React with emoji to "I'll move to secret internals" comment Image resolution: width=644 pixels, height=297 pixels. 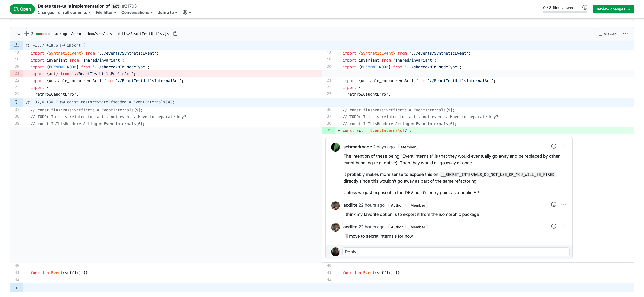[x=554, y=226]
